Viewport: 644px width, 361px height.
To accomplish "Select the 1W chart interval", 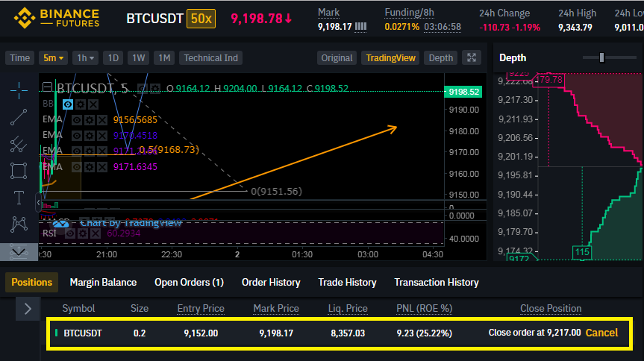I will (138, 58).
